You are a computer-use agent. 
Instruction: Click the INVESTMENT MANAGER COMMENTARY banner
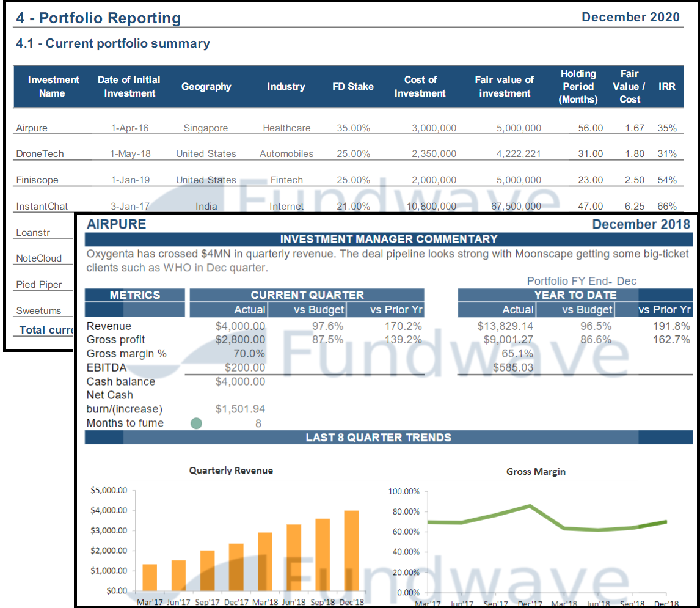[389, 239]
